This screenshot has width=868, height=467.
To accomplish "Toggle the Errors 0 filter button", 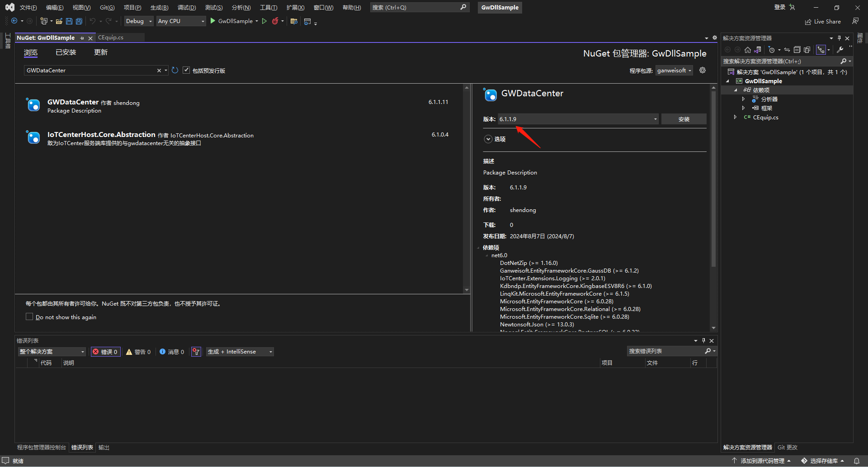I will point(106,352).
